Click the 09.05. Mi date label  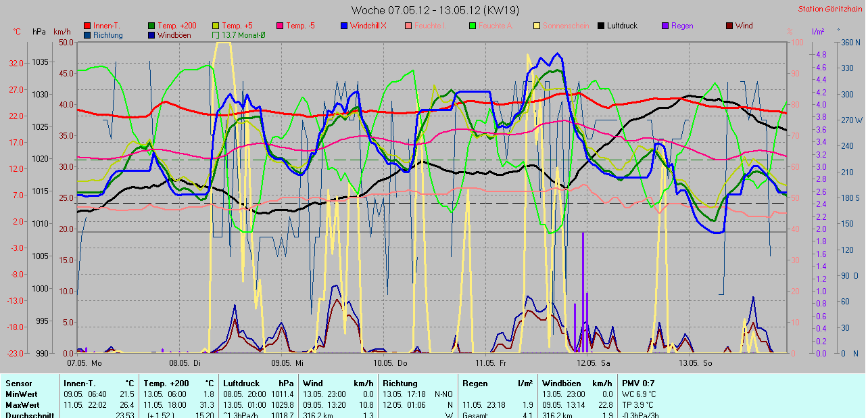click(289, 363)
